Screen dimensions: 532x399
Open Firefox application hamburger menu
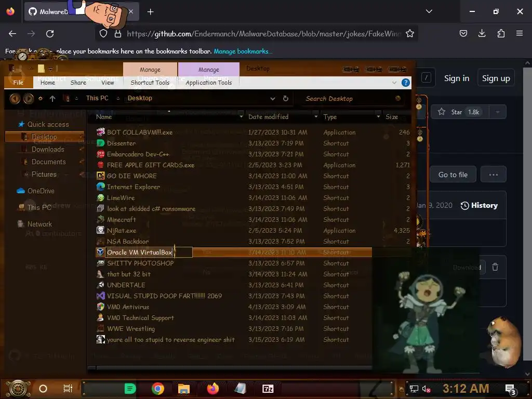(520, 33)
